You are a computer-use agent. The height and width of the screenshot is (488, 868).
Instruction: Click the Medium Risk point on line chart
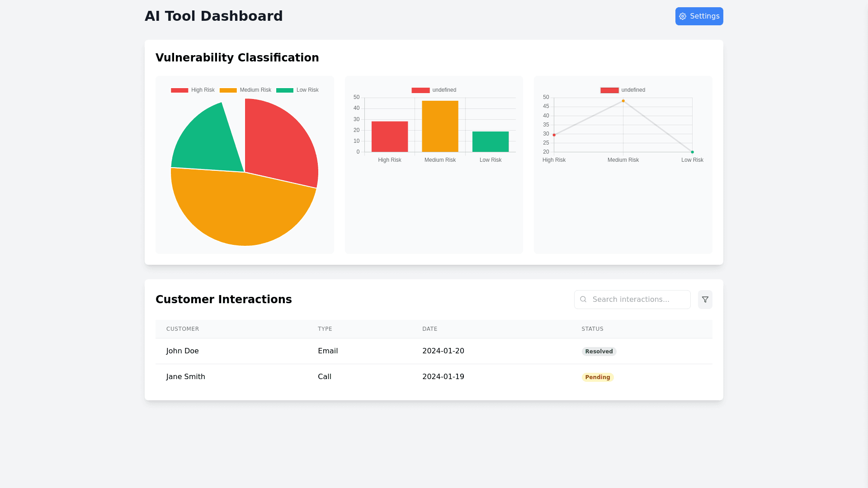(623, 101)
